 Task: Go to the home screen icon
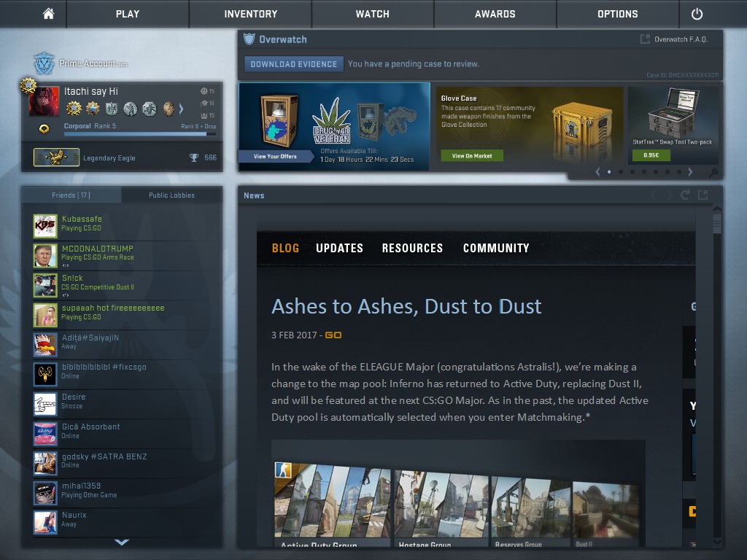(48, 14)
